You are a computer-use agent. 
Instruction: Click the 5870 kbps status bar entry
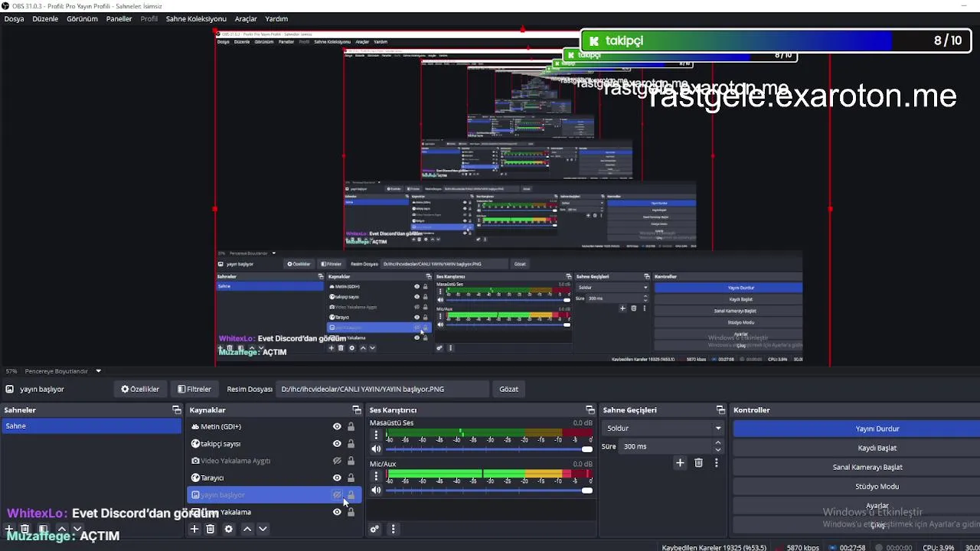pyautogui.click(x=802, y=548)
